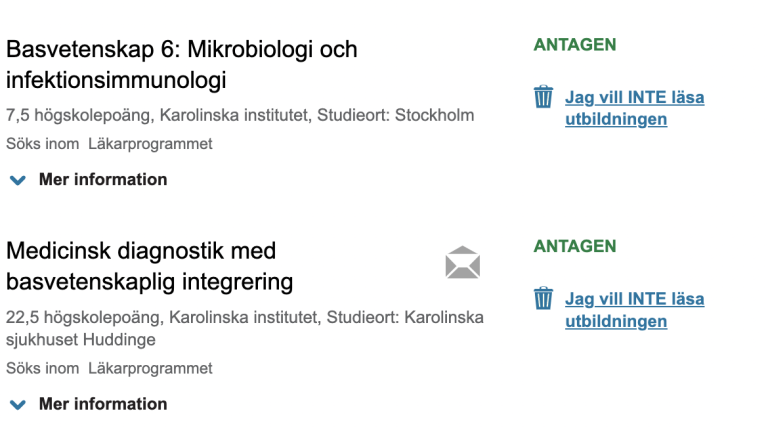Click the 22,5 högskolepoäng credits text
This screenshot has height=432, width=768.
83,317
